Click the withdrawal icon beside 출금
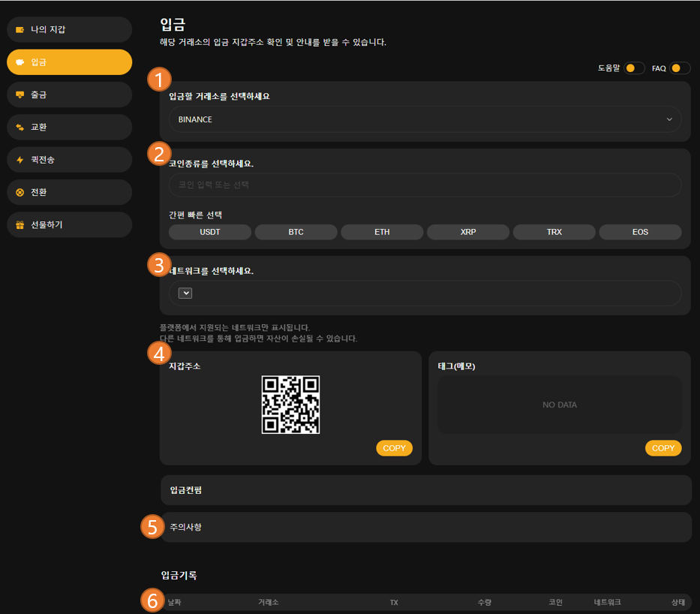Viewport: 700px width, 614px height. tap(20, 95)
